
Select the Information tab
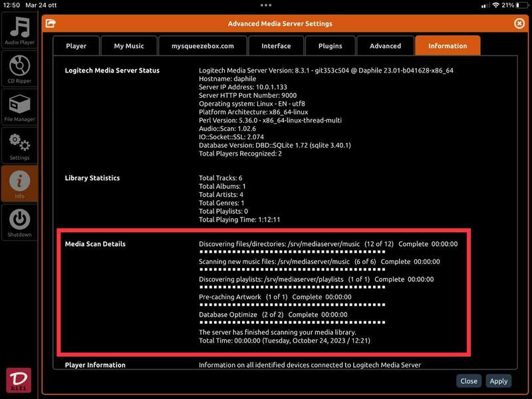pos(448,46)
